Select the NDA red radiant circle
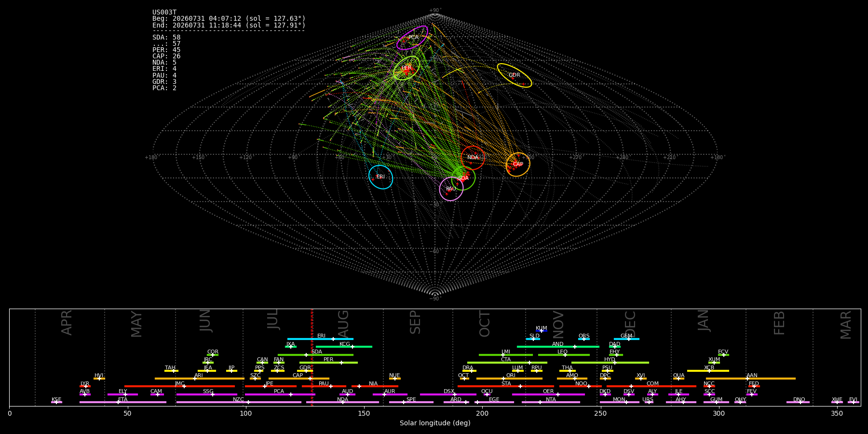868x434 pixels. pos(473,158)
